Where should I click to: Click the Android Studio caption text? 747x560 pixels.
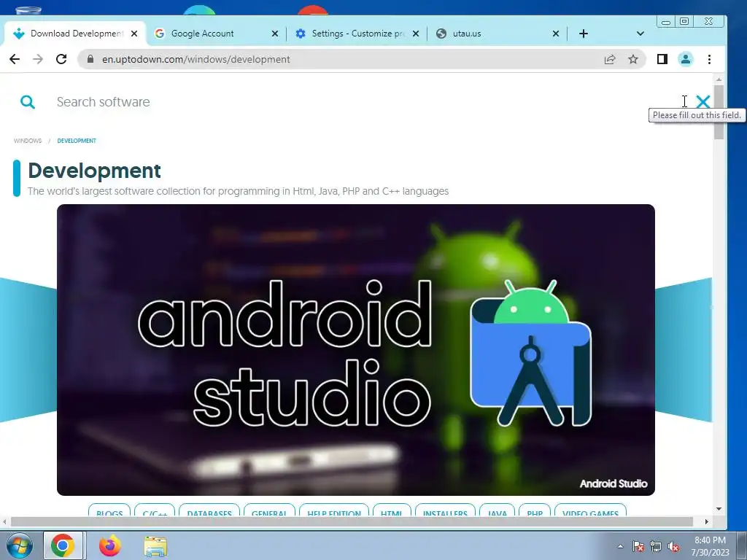(613, 484)
